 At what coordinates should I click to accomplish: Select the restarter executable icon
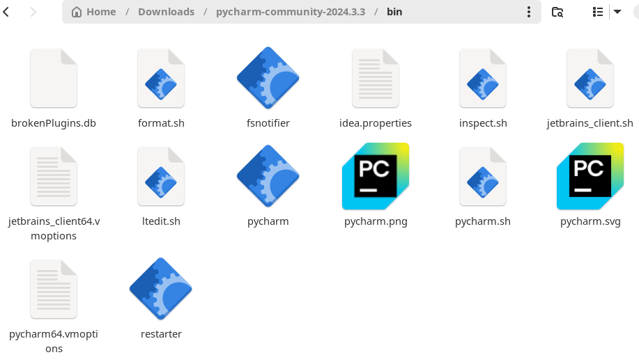click(x=161, y=289)
